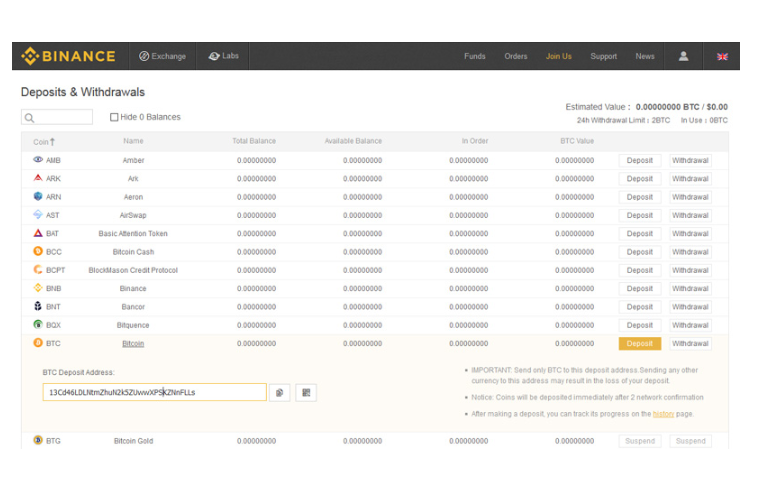Click Deposit for the AST row
761x486 pixels.
tap(640, 216)
